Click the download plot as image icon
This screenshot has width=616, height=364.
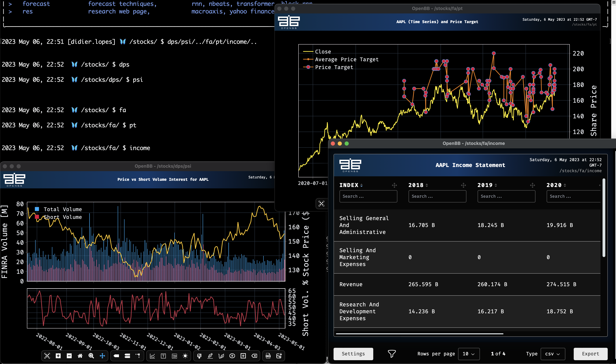tap(279, 356)
